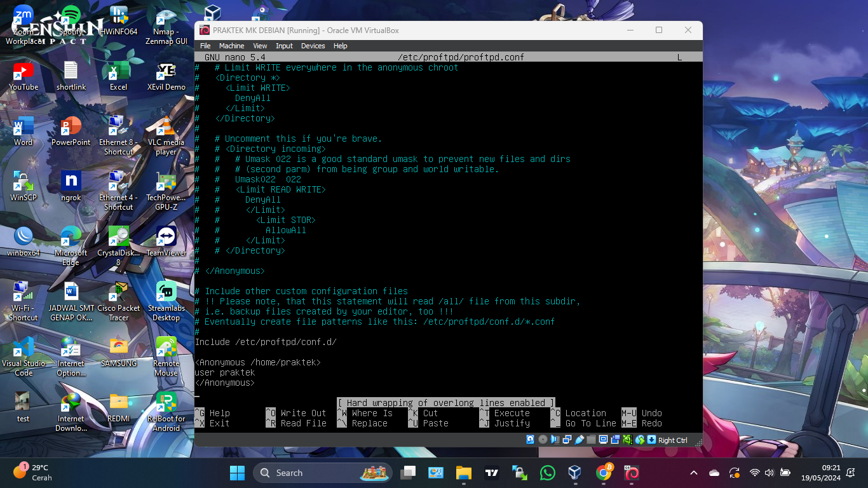Open the Windows Start menu
This screenshot has height=488, width=868.
[237, 473]
